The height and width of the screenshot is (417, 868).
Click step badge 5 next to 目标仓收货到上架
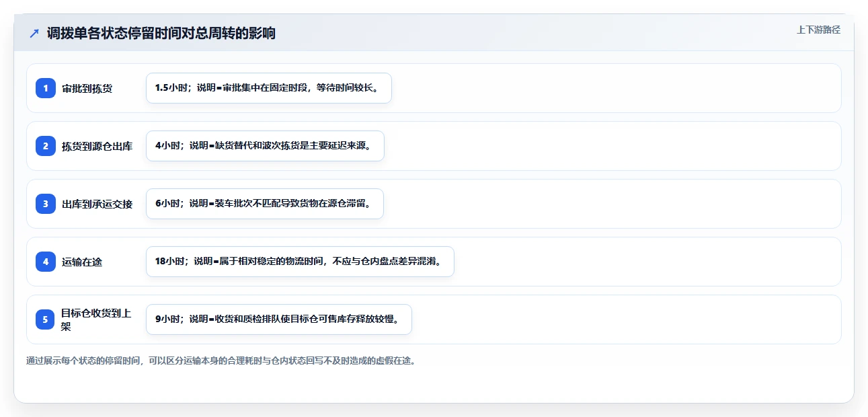click(x=46, y=319)
